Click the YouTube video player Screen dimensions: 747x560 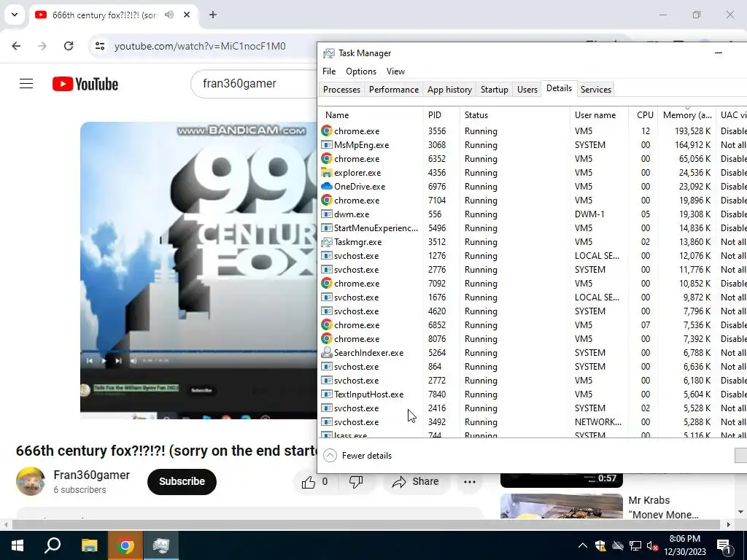198,271
